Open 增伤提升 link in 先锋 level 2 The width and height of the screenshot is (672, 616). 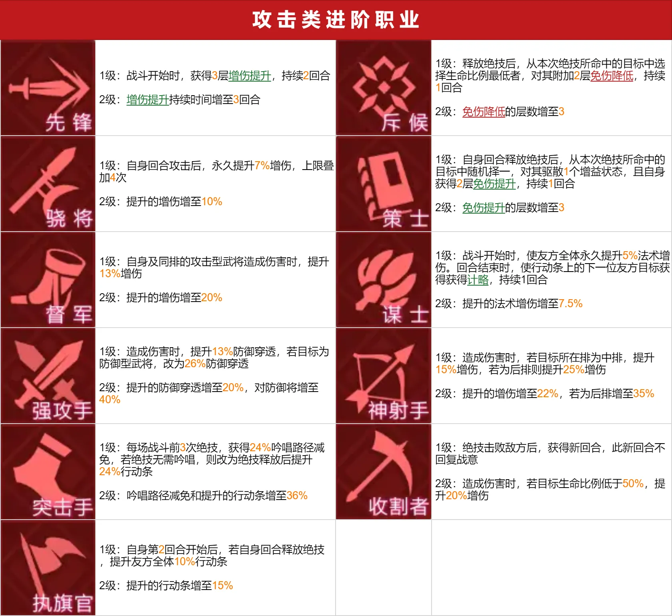click(148, 100)
